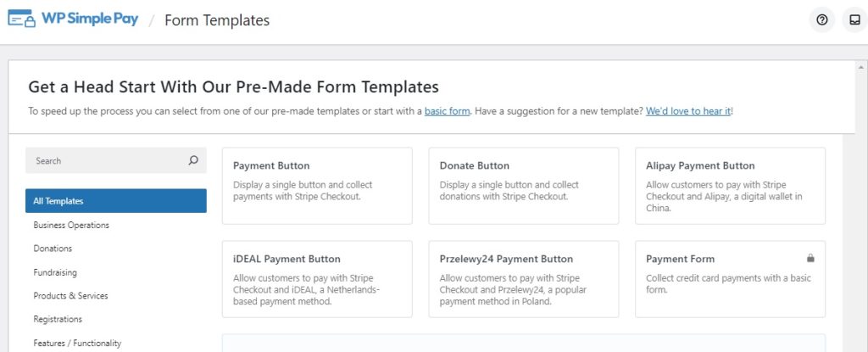Click the lock icon on Payment Form
868x352 pixels.
(x=810, y=258)
